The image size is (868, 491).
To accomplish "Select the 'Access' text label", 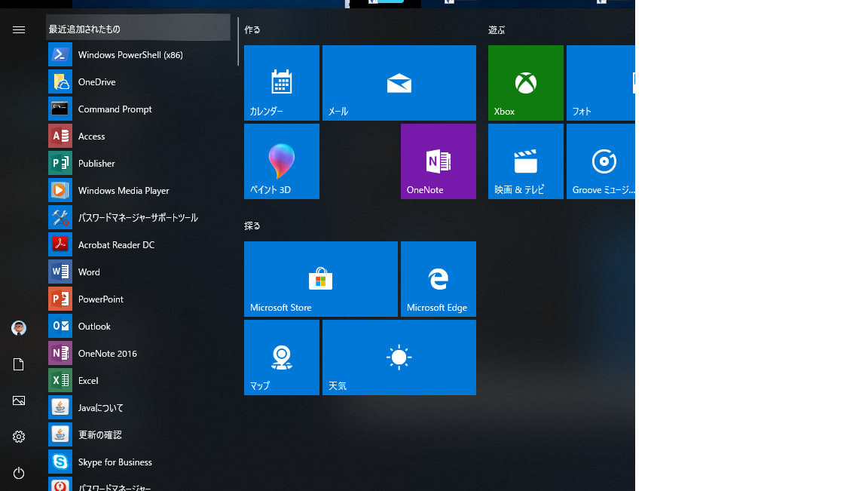I will 91,137.
